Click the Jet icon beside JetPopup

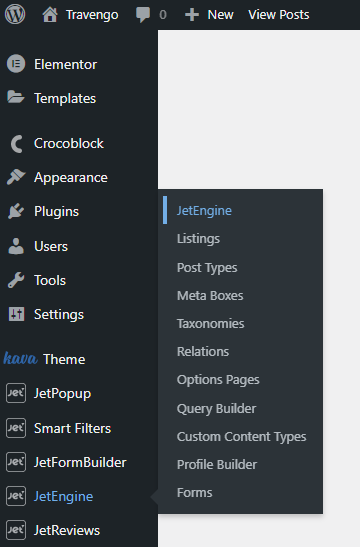16,393
